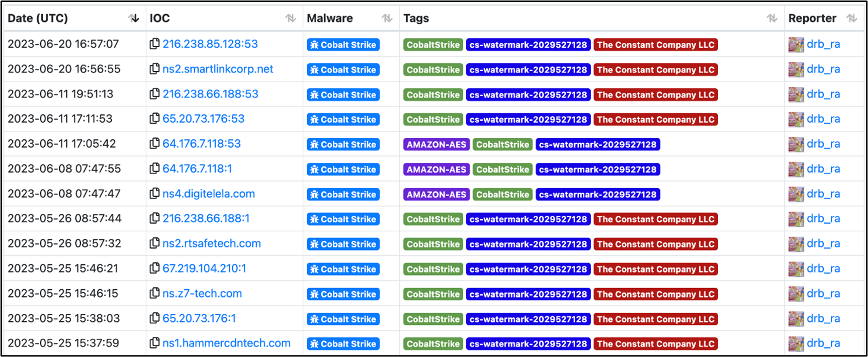Copy the 67.219.104.210:1 entry with copy icon
Image resolution: width=868 pixels, height=357 pixels.
[x=154, y=269]
